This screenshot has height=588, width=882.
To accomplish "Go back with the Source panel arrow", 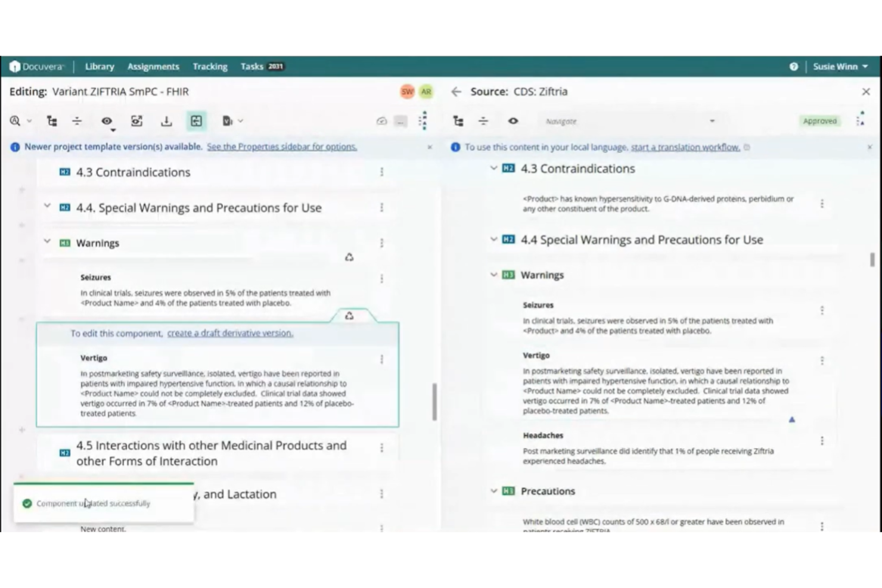I will [x=456, y=92].
